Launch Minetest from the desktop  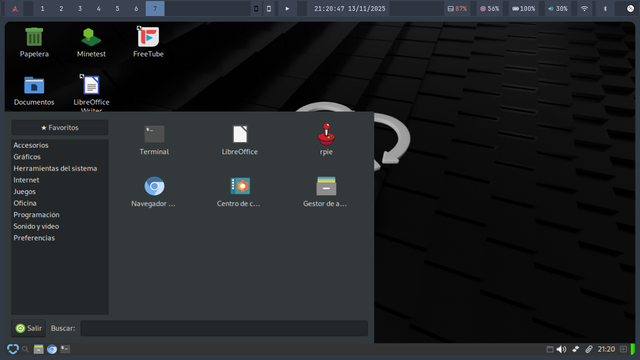coord(91,42)
